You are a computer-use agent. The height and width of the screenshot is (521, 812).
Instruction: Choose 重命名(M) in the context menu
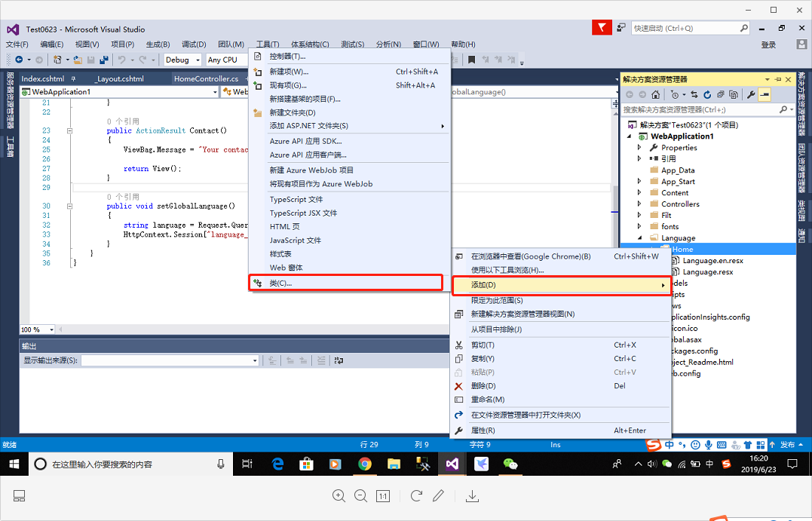click(x=560, y=400)
